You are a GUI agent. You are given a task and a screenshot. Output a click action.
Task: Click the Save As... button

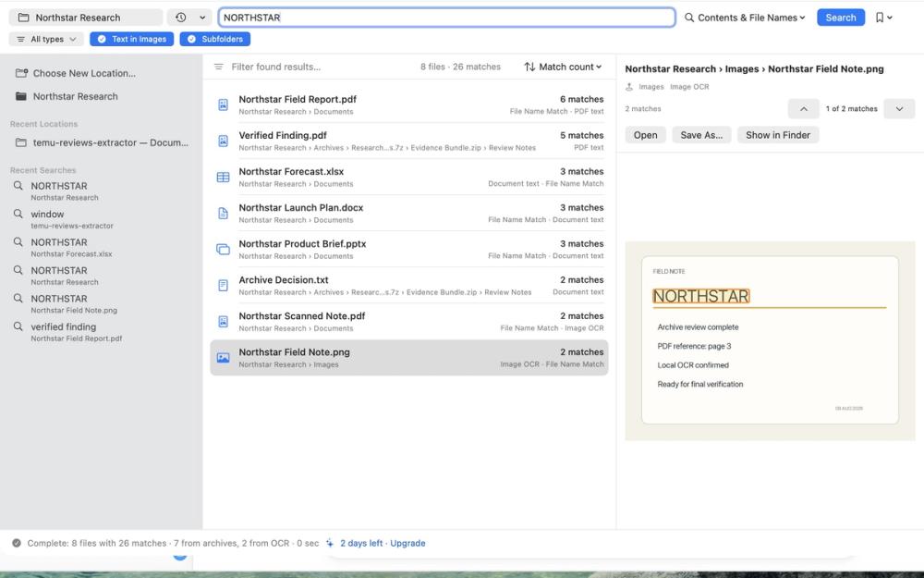(701, 135)
